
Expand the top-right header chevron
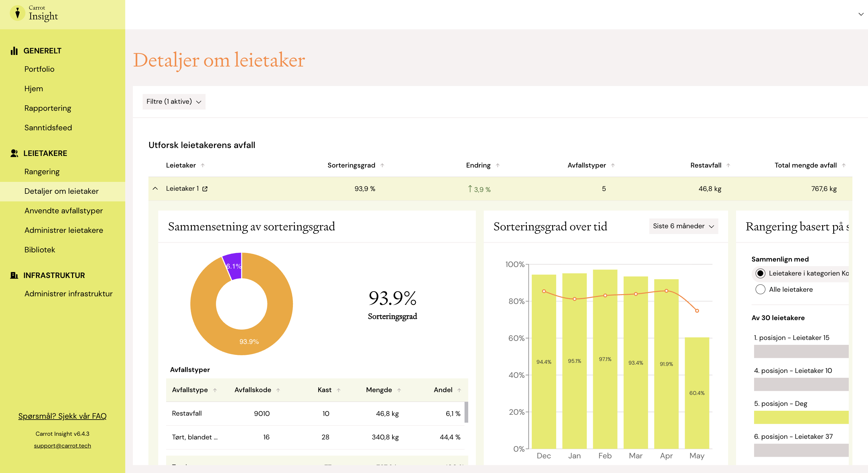tap(861, 14)
